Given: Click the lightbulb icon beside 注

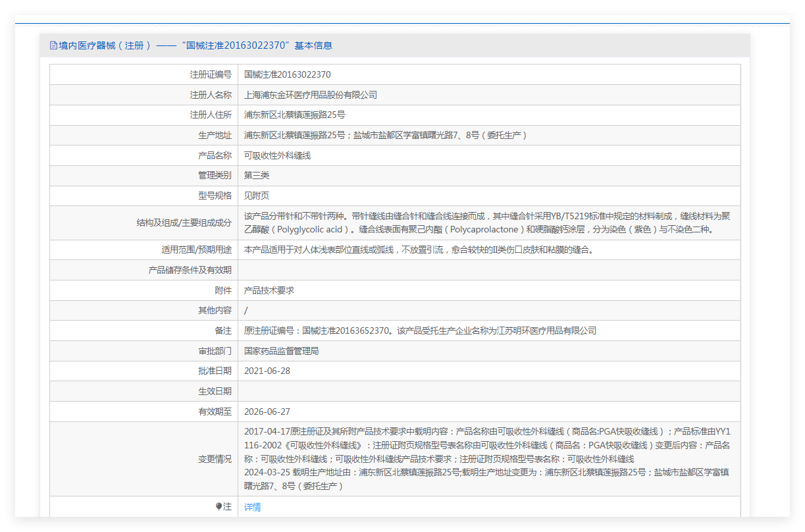Looking at the screenshot, I should tap(219, 507).
